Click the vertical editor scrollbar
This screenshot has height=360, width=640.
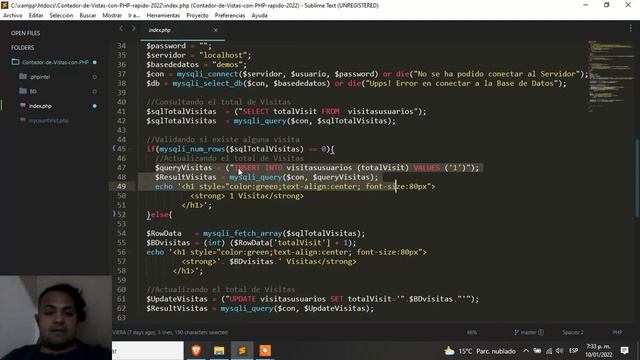point(637,178)
